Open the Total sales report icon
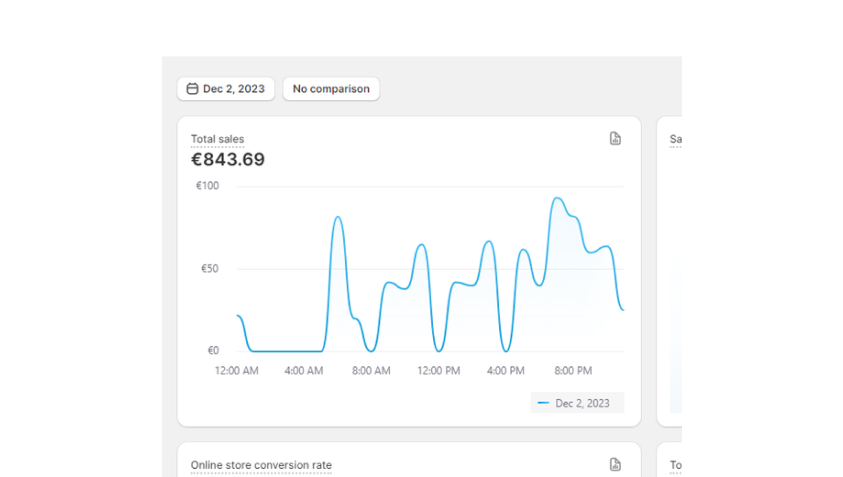The width and height of the screenshot is (843, 477). (615, 139)
